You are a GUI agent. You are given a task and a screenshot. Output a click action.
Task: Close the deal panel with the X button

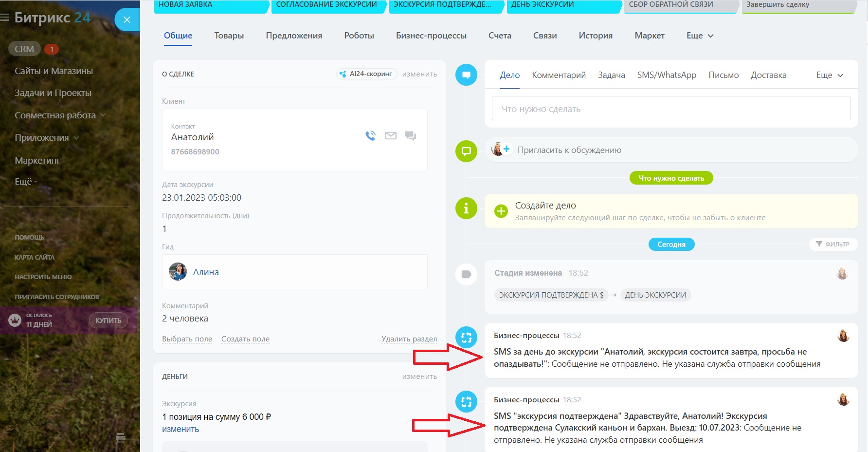(127, 20)
